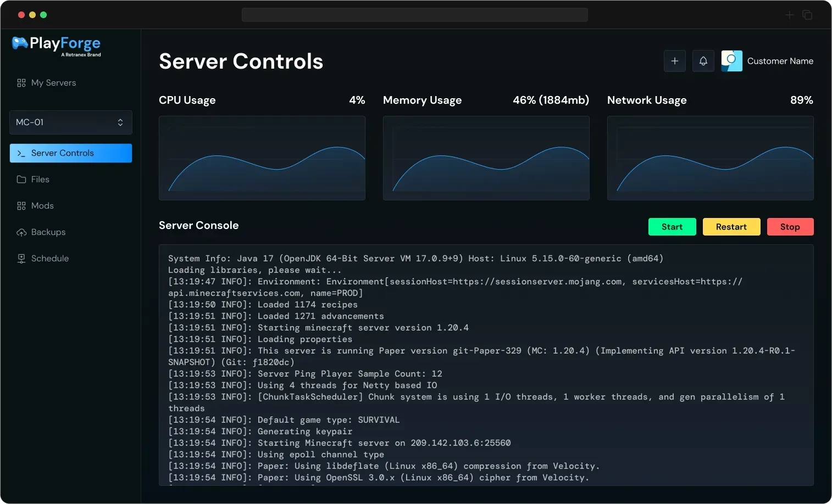832x504 pixels.
Task: Click the Network Usage graph
Action: click(x=711, y=158)
